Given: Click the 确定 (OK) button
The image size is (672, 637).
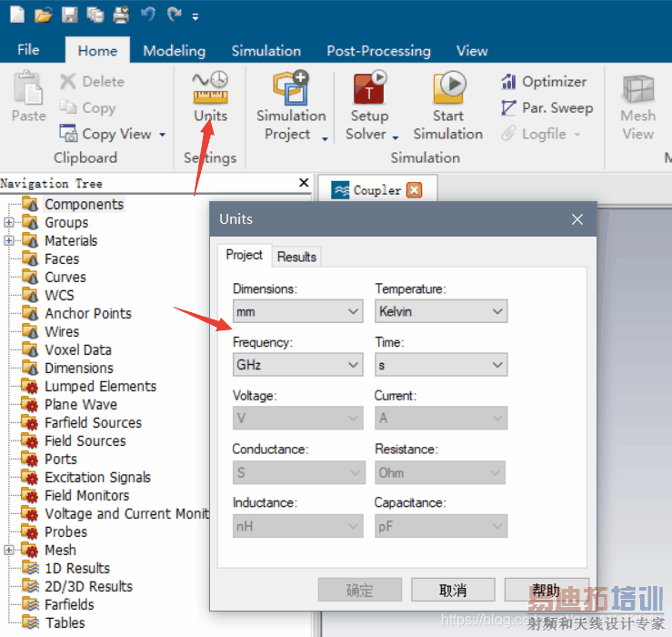Looking at the screenshot, I should tap(359, 590).
